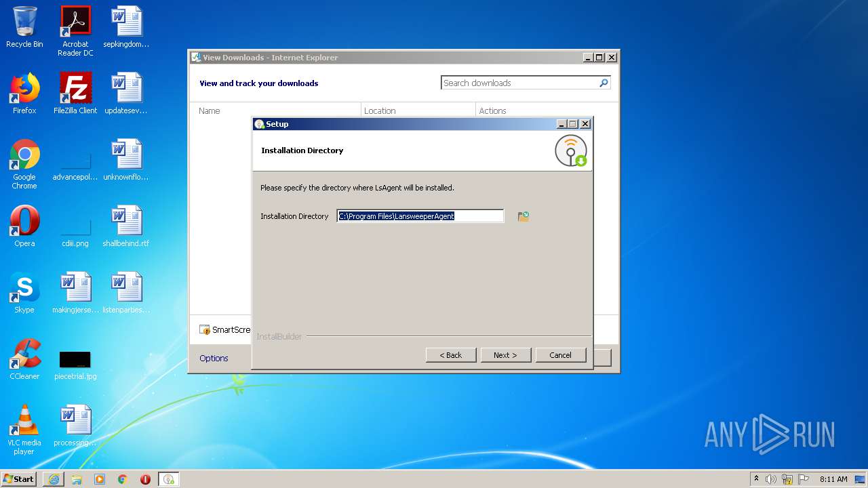The height and width of the screenshot is (488, 868).
Task: Launch Opera from the desktop
Action: [24, 226]
